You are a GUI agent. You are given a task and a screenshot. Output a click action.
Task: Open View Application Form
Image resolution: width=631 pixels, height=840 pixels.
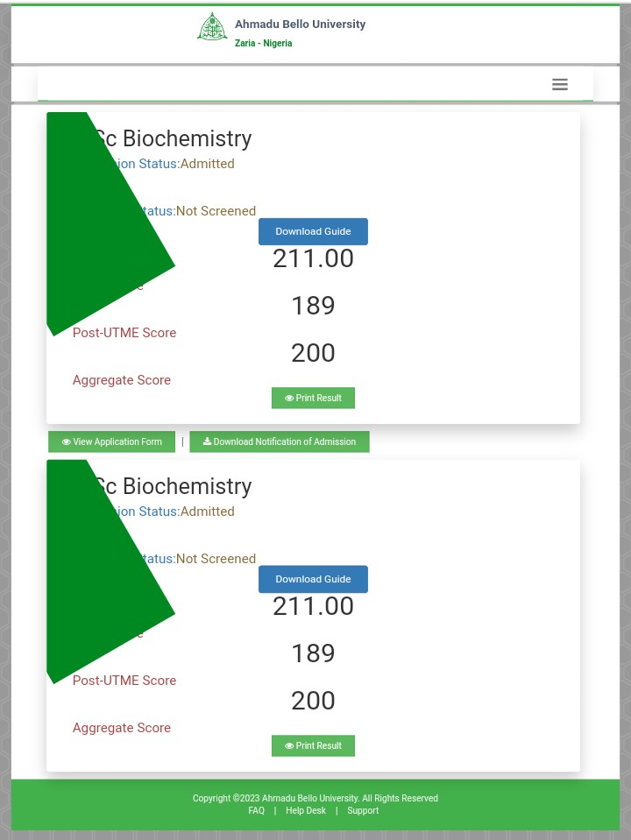(x=112, y=442)
